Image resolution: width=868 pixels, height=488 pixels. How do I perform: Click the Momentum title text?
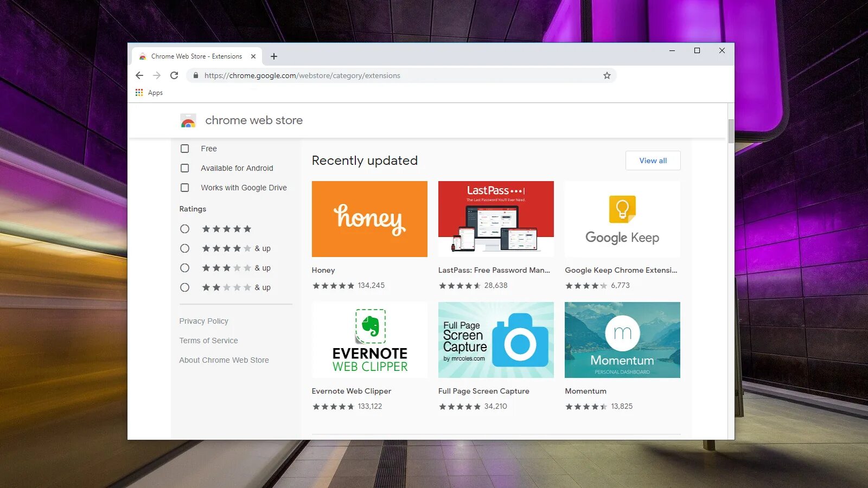(586, 391)
